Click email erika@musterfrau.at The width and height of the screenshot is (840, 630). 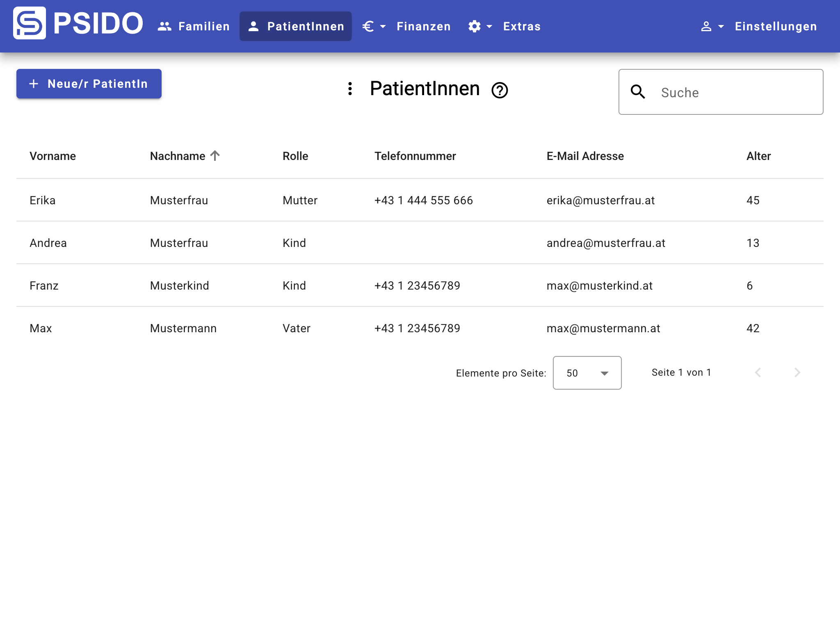tap(601, 200)
